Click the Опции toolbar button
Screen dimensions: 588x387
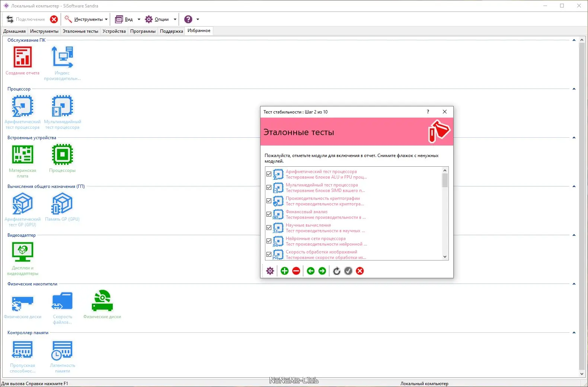[157, 19]
